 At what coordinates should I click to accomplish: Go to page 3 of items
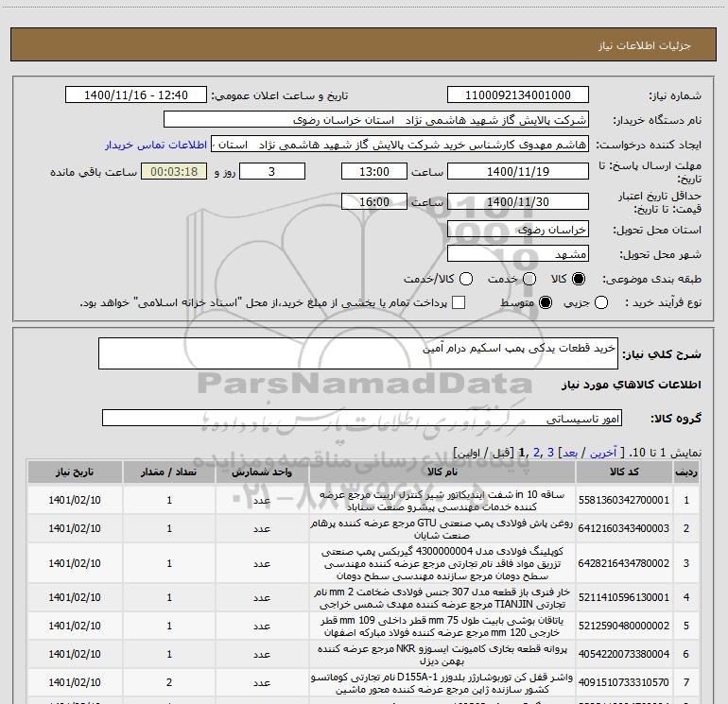pos(550,452)
